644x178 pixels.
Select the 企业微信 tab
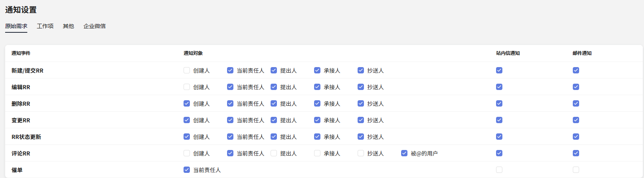click(95, 26)
